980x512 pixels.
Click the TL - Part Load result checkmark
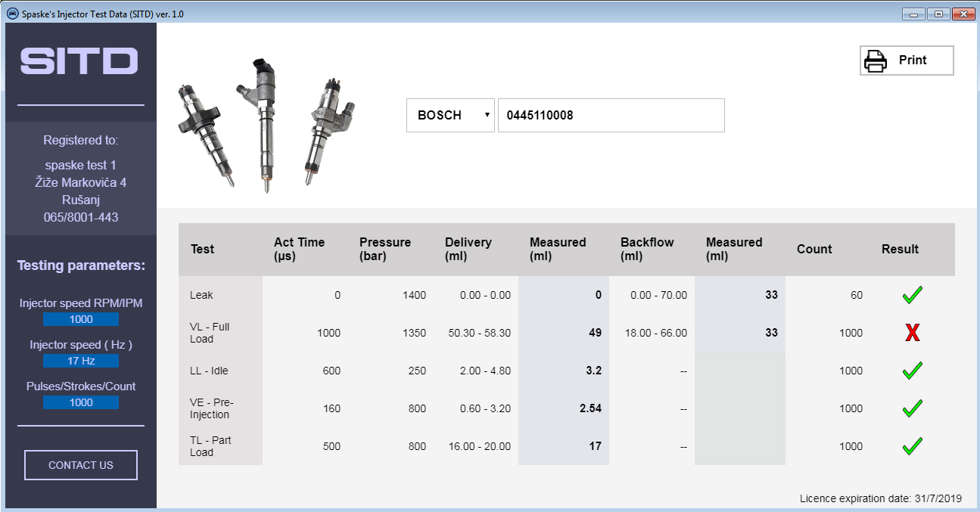point(912,446)
